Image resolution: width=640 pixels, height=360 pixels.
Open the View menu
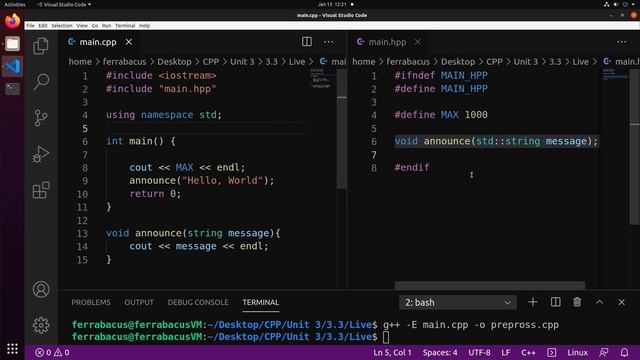[x=82, y=25]
